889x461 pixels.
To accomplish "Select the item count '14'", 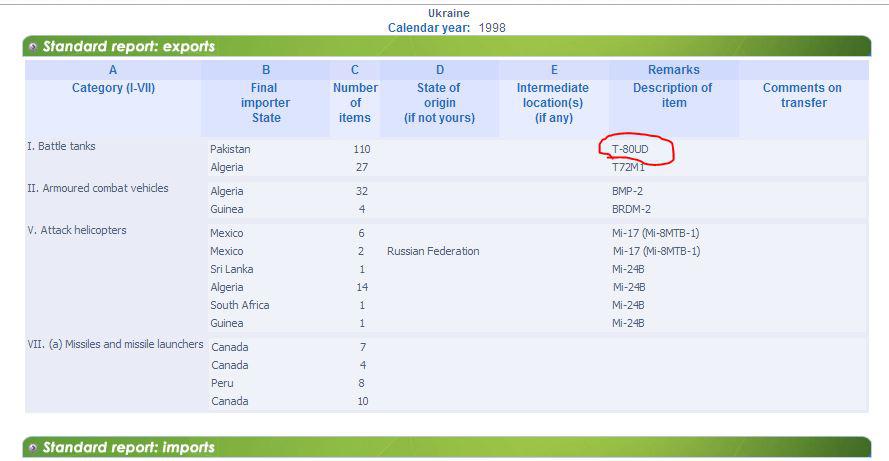I will click(x=362, y=287).
